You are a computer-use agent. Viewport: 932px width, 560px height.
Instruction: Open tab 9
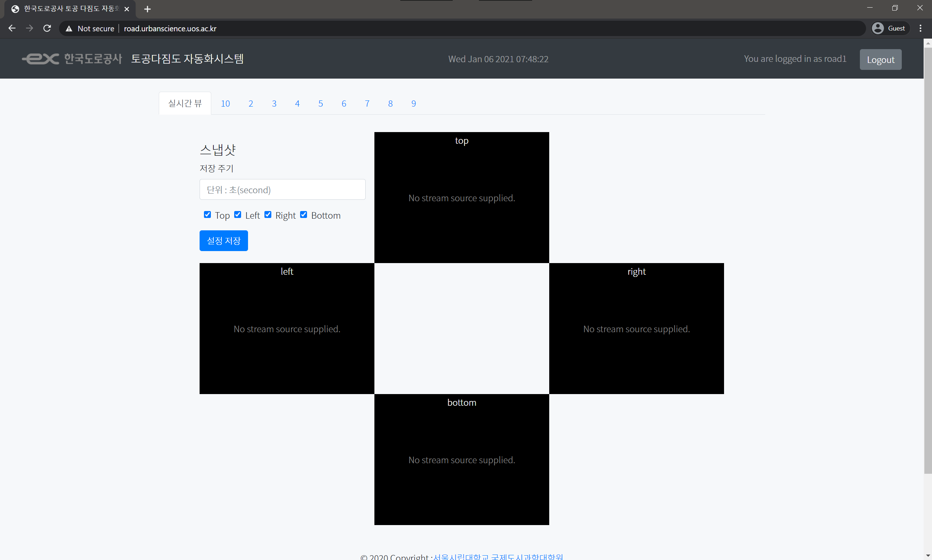(x=413, y=103)
